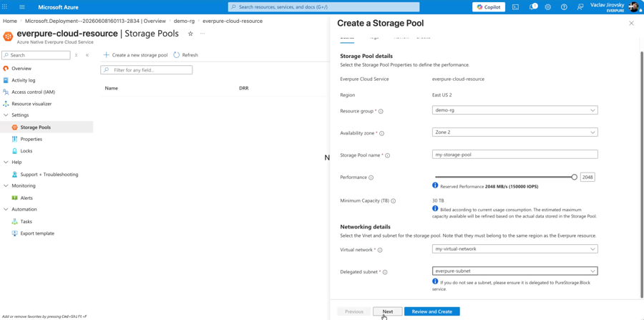The image size is (644, 320).
Task: Open the Virtual network dropdown
Action: coord(515,249)
